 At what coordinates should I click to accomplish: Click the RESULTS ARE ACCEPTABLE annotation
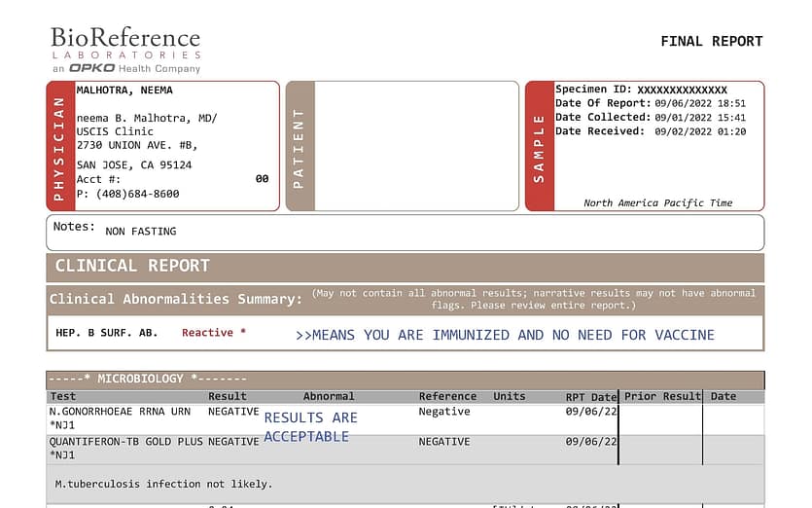coord(310,426)
